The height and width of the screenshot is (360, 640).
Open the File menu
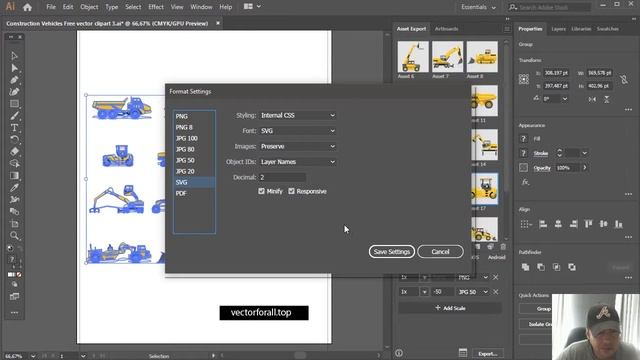coord(51,7)
